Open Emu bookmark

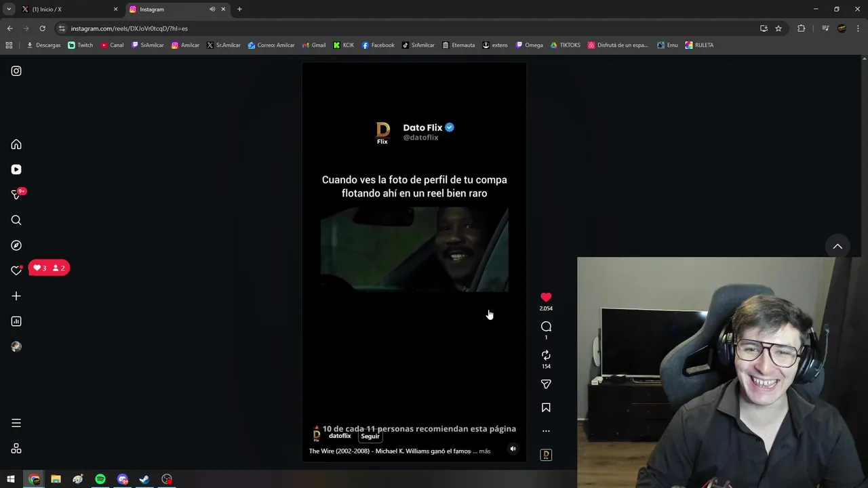click(x=667, y=45)
